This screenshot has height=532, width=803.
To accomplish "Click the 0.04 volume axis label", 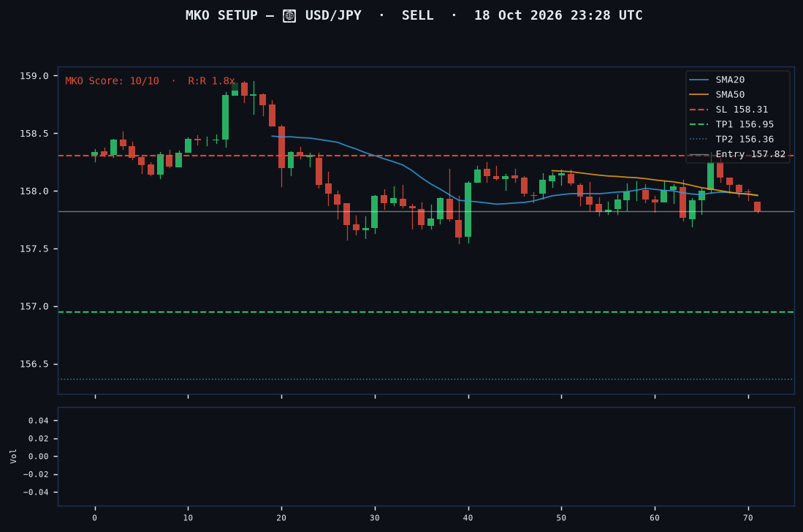I will pos(39,421).
